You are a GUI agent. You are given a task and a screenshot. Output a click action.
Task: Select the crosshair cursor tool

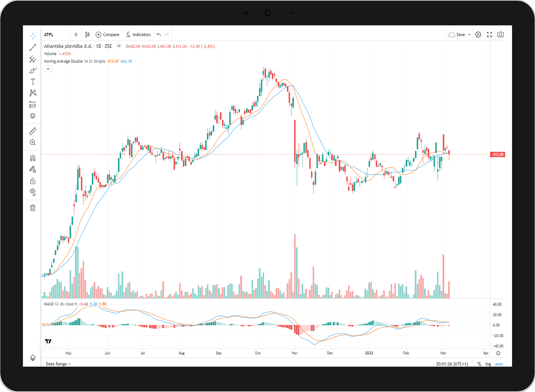tap(33, 36)
